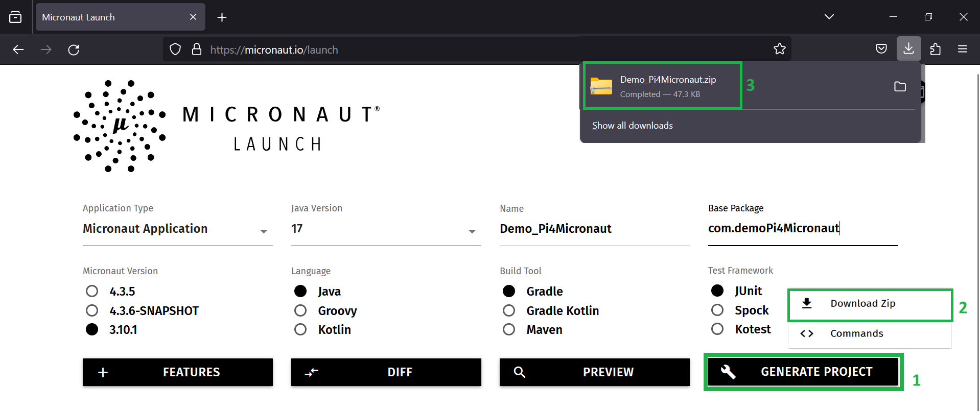Viewport: 980px width, 411px height.
Task: Reload the Micronaut Launch page
Action: coord(74,50)
